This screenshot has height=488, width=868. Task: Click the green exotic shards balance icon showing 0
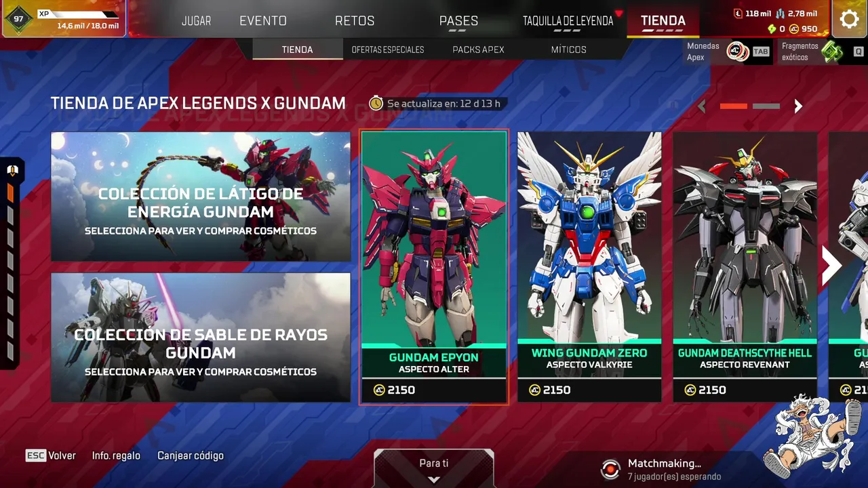point(772,29)
